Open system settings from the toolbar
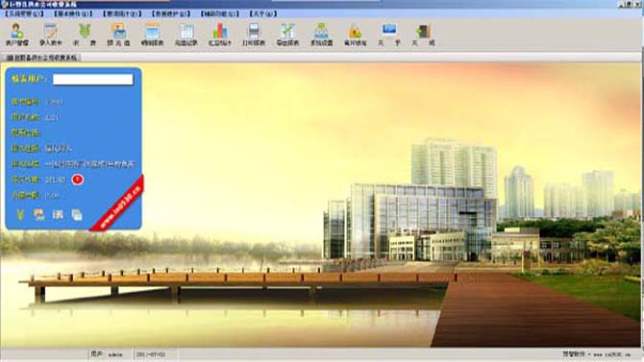The height and width of the screenshot is (362, 644). coord(321,35)
